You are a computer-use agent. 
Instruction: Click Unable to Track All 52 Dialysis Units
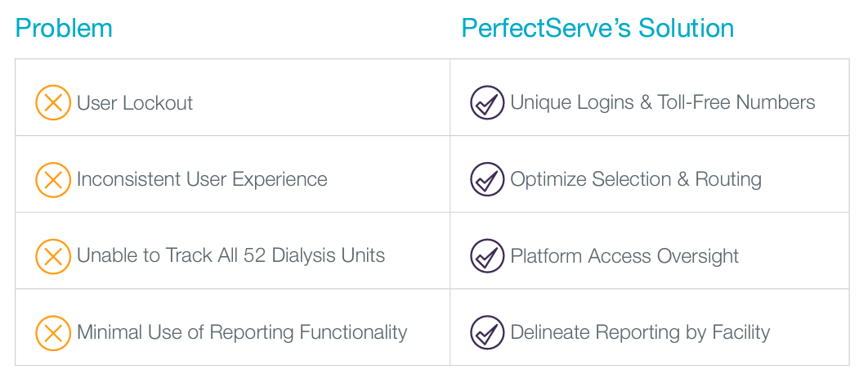tap(230, 255)
